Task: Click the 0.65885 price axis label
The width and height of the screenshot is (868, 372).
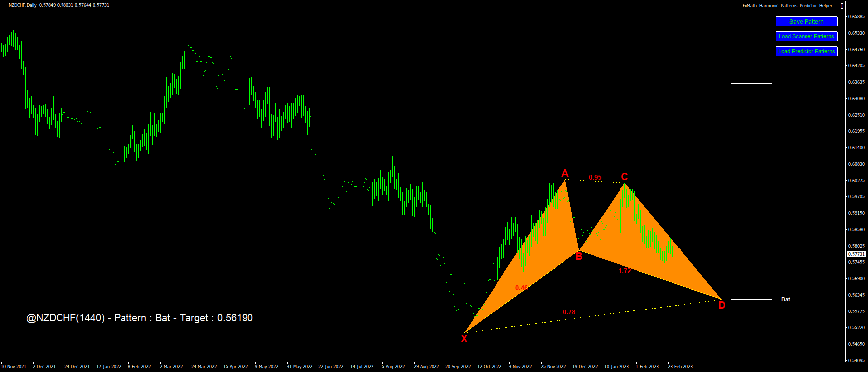Action: [857, 16]
